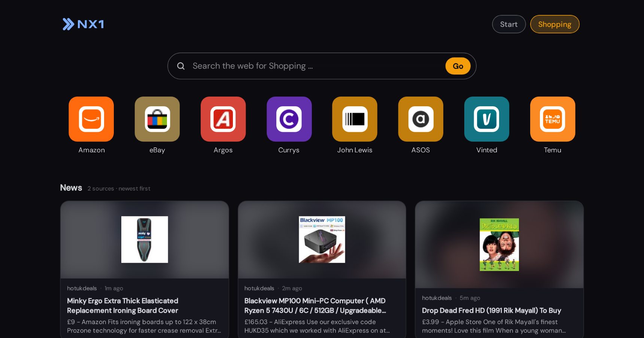Click the eBay label text

[x=157, y=150]
